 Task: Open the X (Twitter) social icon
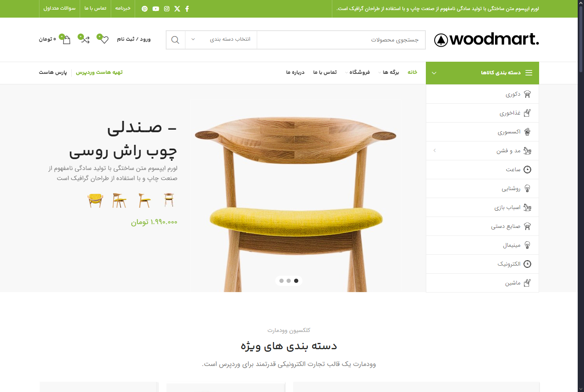tap(177, 9)
